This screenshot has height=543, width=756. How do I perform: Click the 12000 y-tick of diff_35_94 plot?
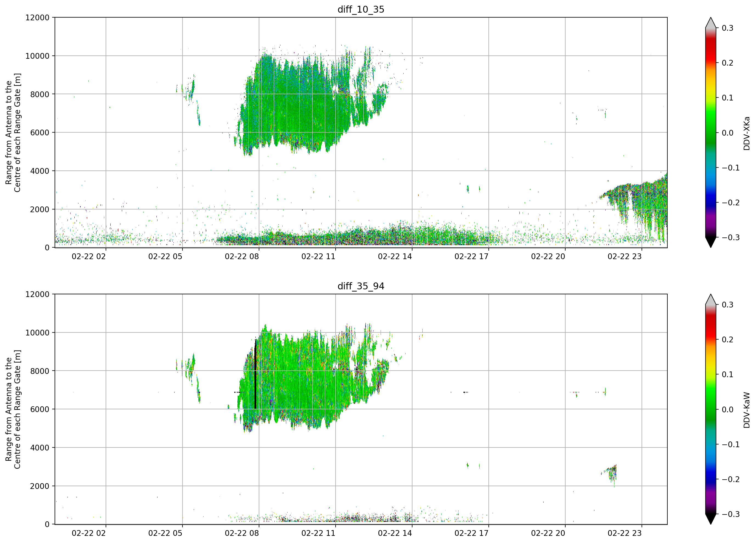pos(37,295)
